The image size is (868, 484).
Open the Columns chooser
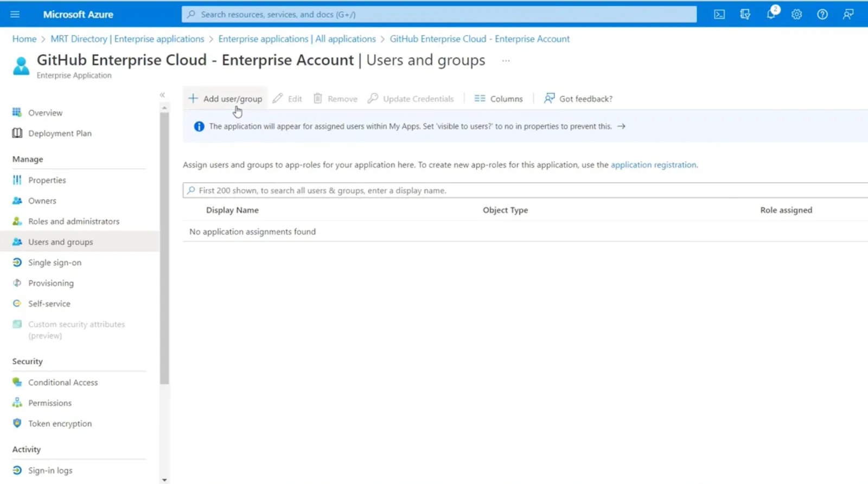point(499,99)
